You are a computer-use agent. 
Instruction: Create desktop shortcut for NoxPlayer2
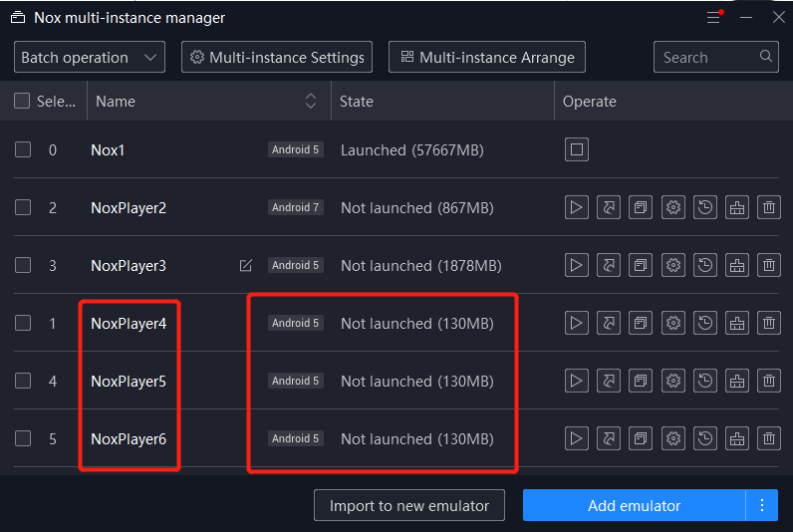pos(609,207)
